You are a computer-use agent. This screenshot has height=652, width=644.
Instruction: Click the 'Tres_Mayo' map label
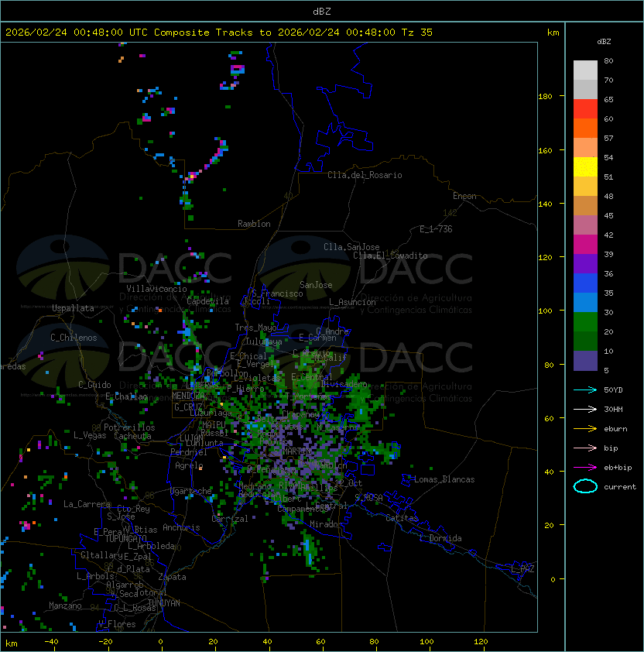(255, 328)
